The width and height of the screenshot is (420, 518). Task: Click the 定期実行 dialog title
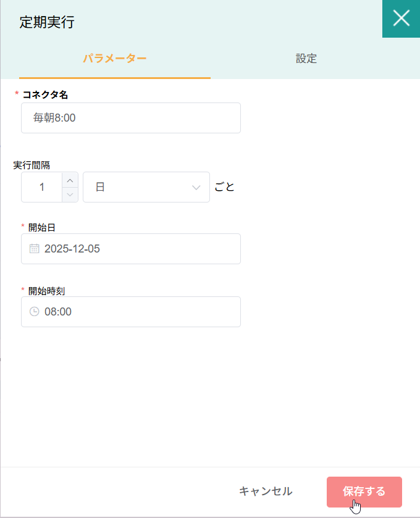click(x=46, y=23)
